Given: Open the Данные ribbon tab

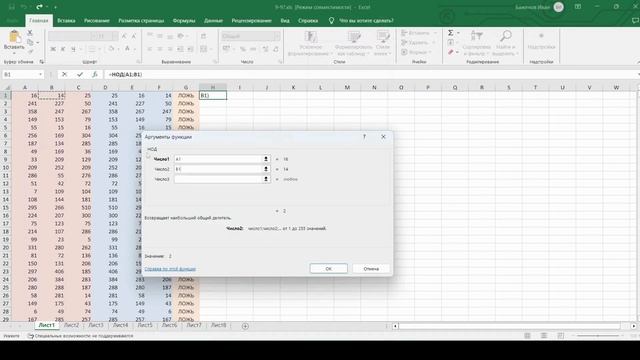Looking at the screenshot, I should tap(213, 20).
